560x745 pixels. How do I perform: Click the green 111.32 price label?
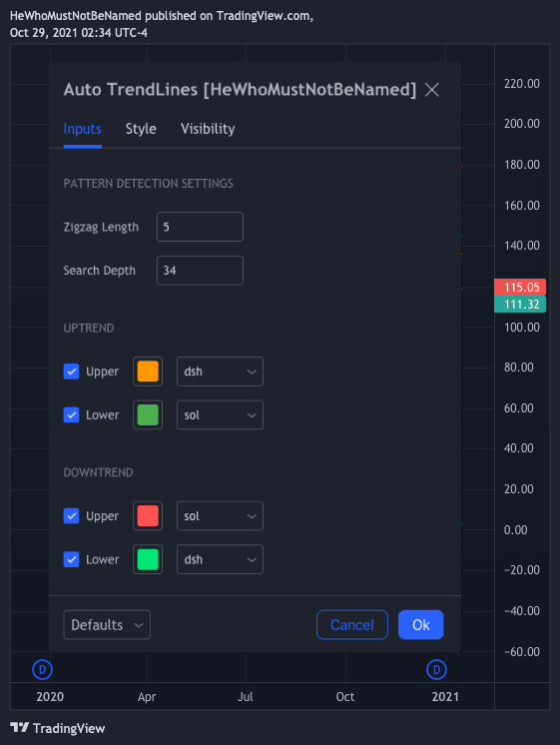pos(520,304)
